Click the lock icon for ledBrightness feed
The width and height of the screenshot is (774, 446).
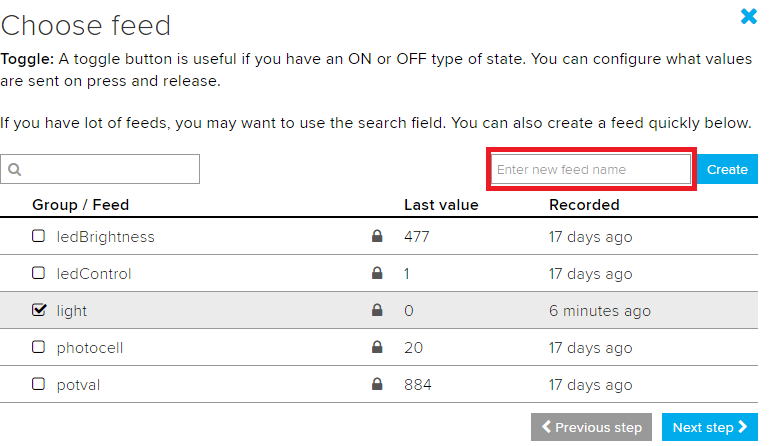click(377, 237)
